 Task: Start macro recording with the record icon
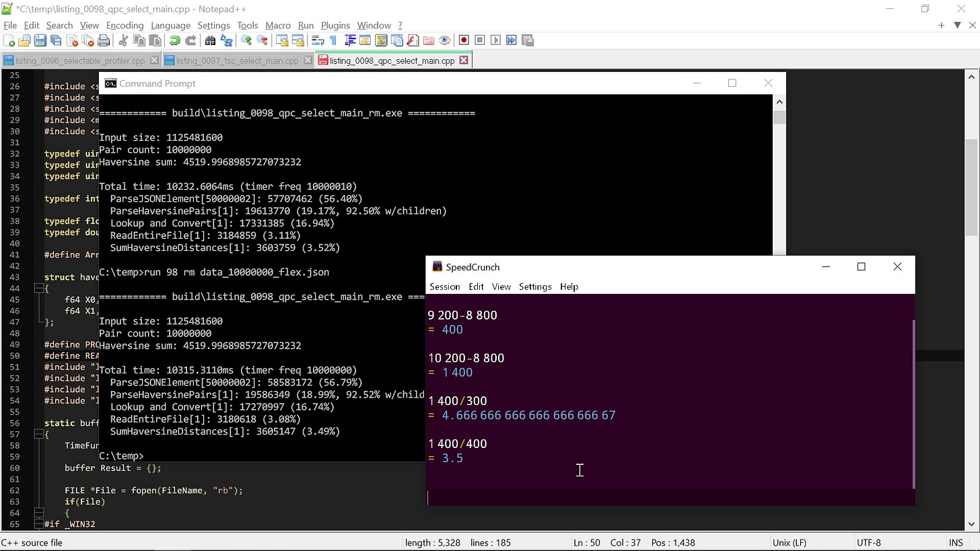[x=464, y=40]
